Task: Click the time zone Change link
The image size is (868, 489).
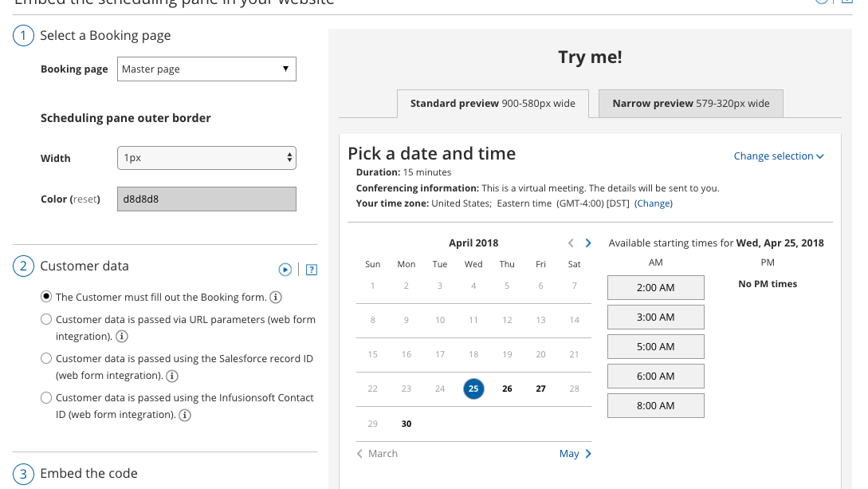Action: 654,203
